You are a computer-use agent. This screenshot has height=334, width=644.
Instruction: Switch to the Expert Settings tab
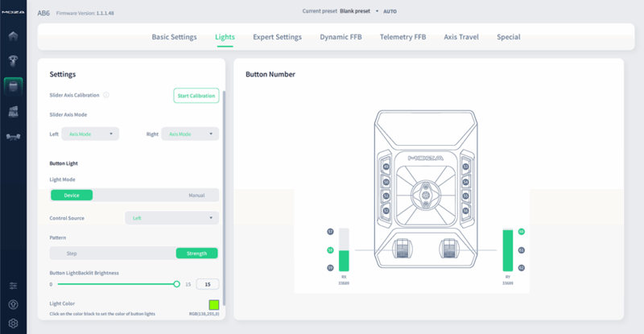pos(277,37)
